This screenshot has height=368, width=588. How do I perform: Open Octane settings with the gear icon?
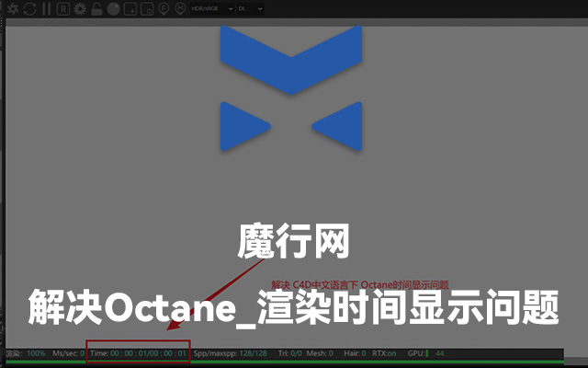(x=80, y=8)
